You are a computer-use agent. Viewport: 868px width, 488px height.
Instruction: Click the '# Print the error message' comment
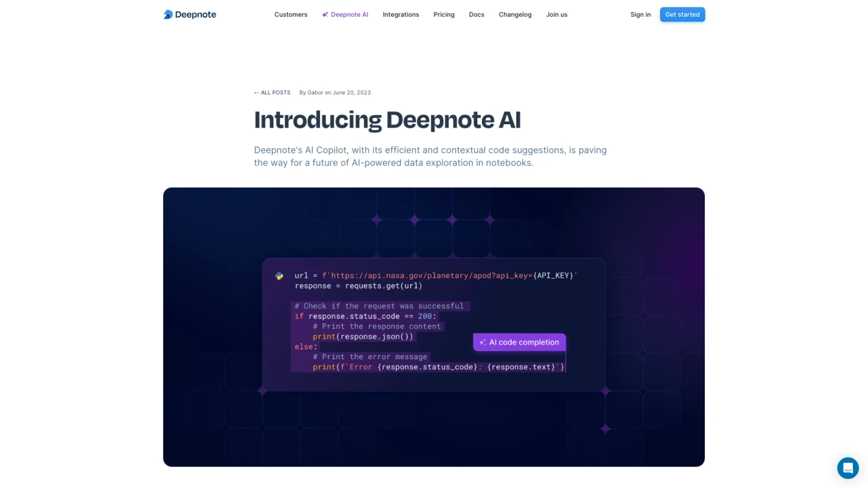click(370, 357)
